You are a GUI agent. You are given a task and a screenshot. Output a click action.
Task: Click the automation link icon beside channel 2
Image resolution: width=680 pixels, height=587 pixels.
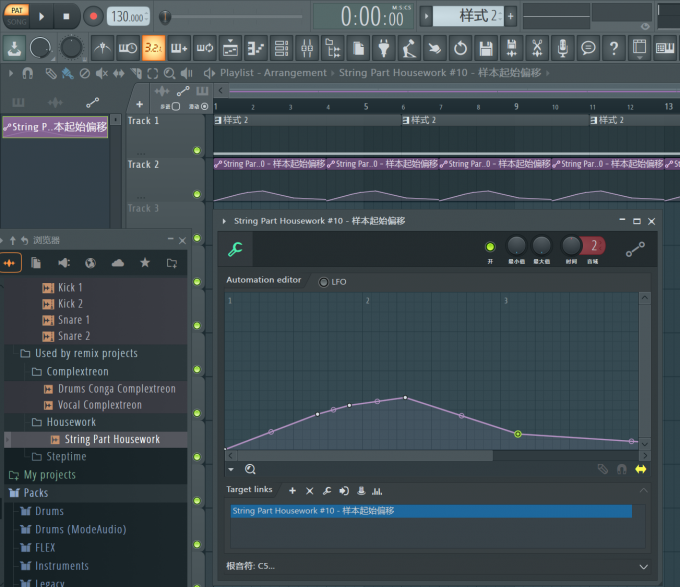point(635,249)
